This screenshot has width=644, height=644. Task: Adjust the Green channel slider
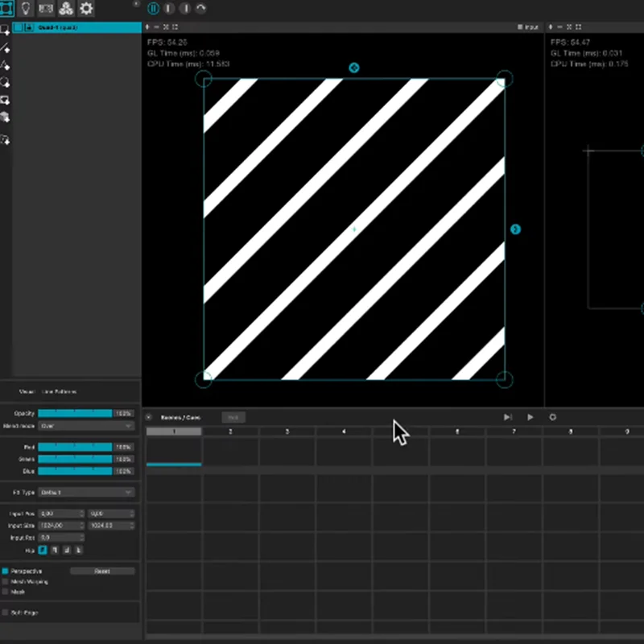(x=75, y=459)
